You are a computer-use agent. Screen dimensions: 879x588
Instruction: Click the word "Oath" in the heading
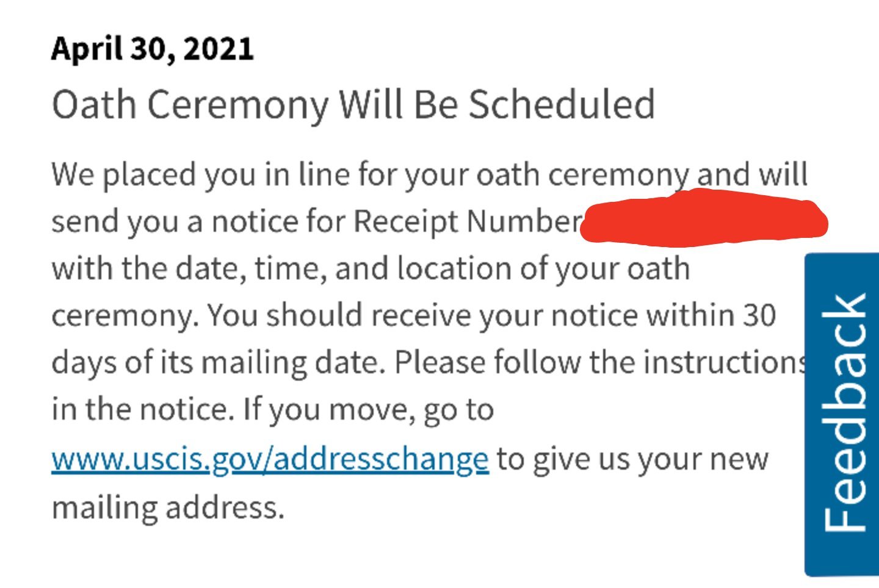click(x=94, y=104)
